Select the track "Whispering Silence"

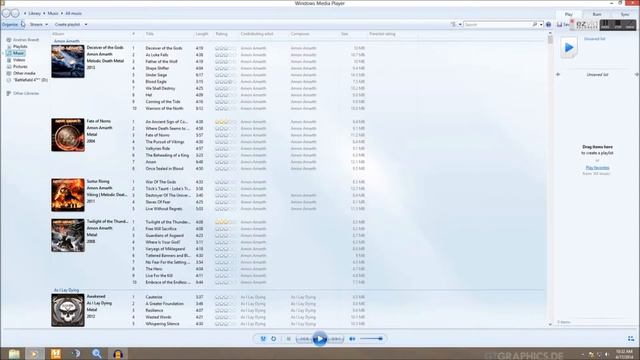click(162, 324)
